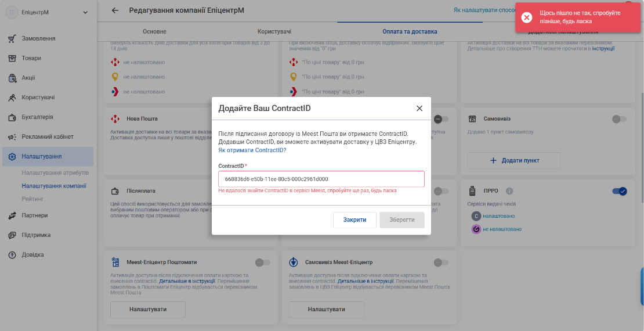Image resolution: width=644 pixels, height=331 pixels.
Task: Open Замовлення cart icon in sidebar
Action: [x=12, y=39]
